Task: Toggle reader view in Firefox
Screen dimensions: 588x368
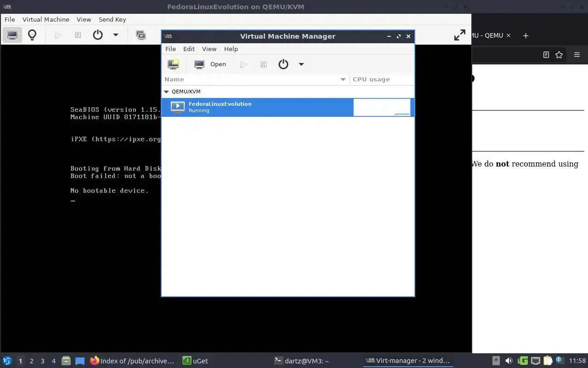Action: [x=546, y=55]
